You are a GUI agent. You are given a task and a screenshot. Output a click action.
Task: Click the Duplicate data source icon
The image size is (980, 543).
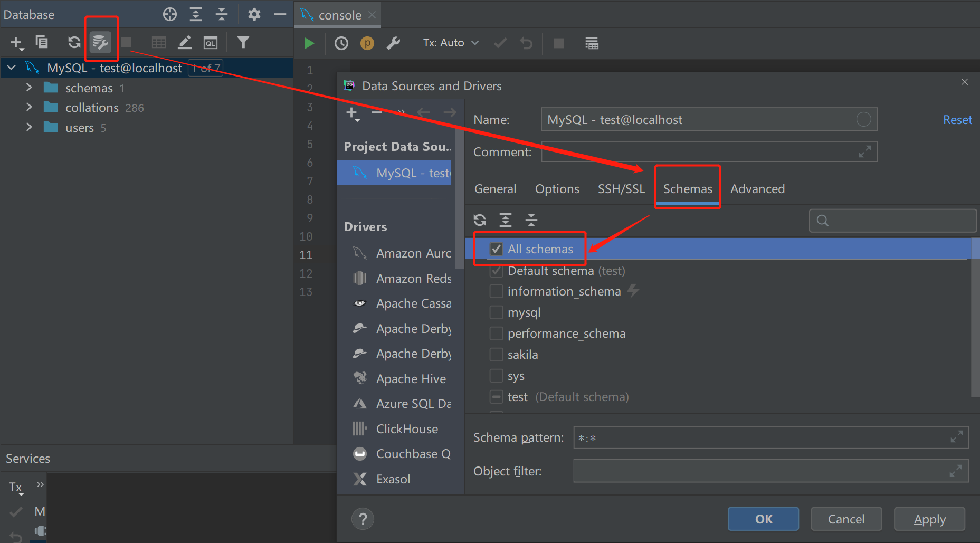[x=42, y=42]
